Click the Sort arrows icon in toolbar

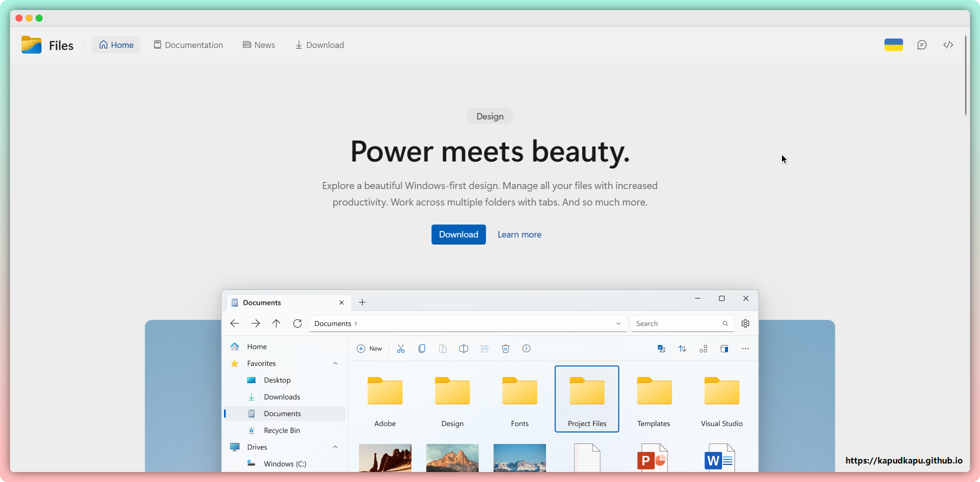tap(682, 348)
